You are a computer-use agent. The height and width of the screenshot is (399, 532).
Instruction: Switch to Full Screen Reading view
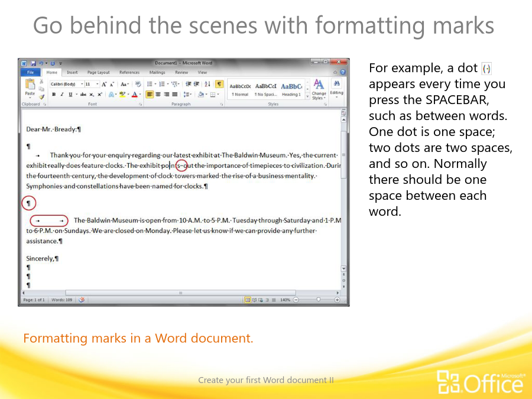pyautogui.click(x=254, y=300)
